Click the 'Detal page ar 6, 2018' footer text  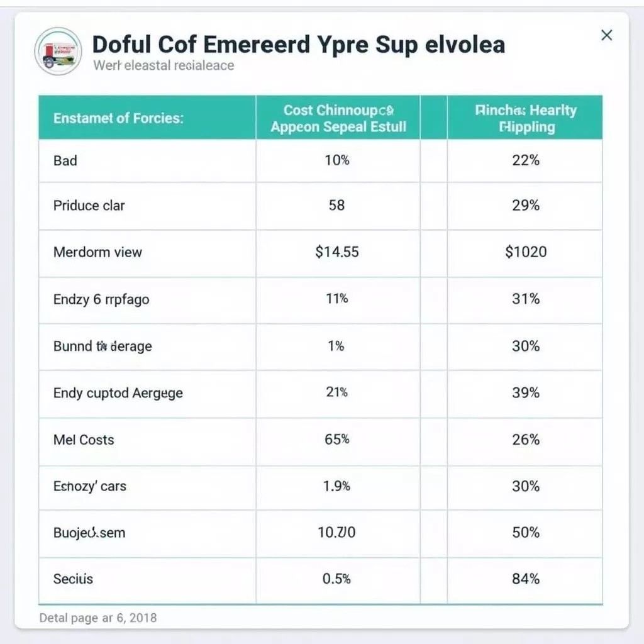pos(97,618)
